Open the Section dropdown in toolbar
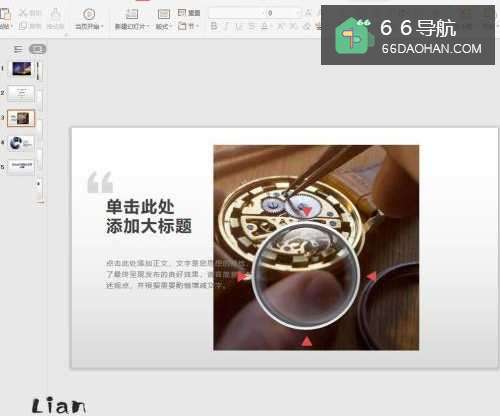Image resolution: width=500 pixels, height=416 pixels. [x=188, y=26]
